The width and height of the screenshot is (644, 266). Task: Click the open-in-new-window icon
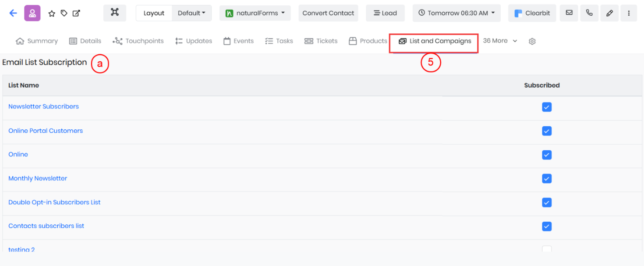click(76, 14)
